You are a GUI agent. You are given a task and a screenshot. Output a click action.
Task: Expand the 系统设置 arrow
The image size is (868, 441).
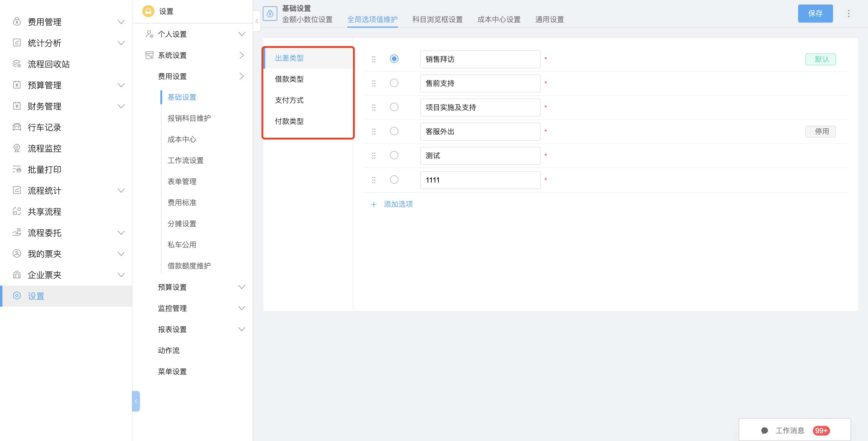[242, 55]
